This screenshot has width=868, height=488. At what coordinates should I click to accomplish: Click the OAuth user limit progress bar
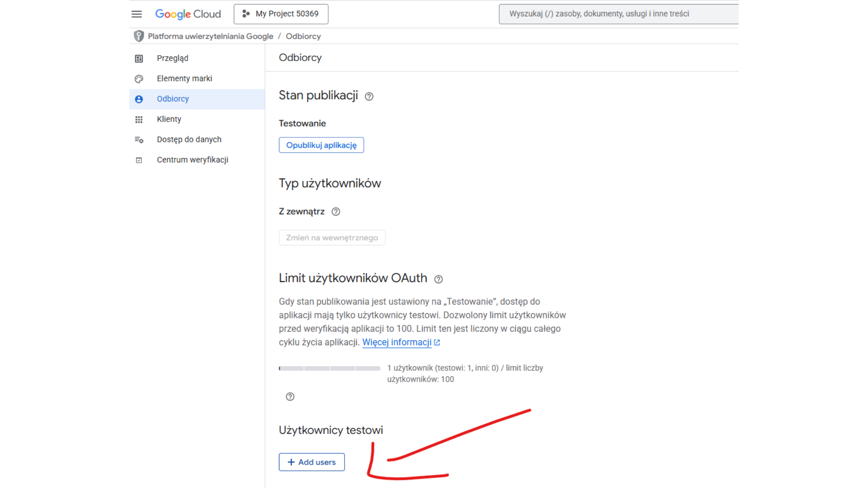tap(330, 368)
